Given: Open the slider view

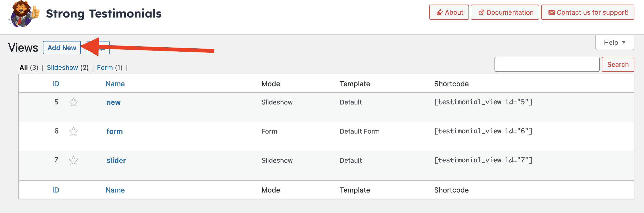Looking at the screenshot, I should coord(116,160).
